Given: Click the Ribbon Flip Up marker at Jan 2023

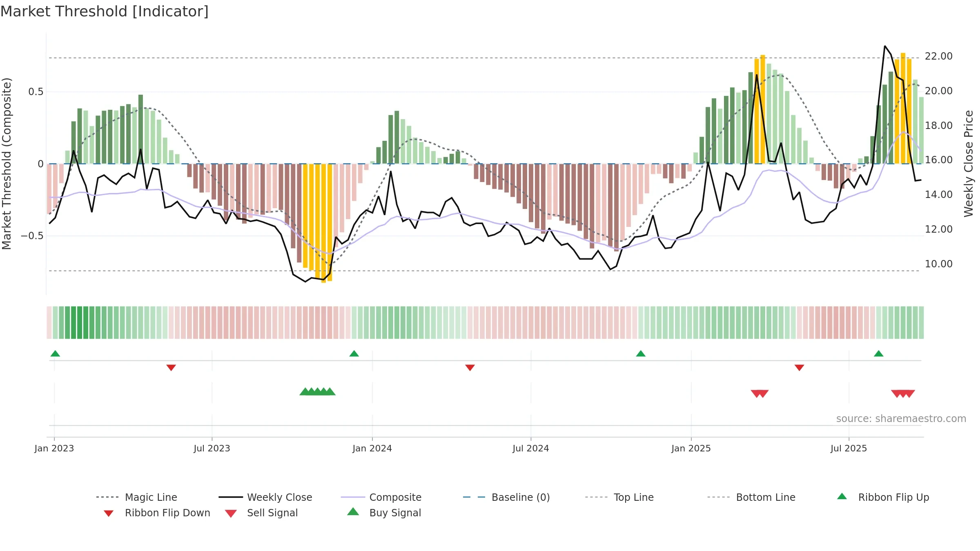Looking at the screenshot, I should (55, 353).
